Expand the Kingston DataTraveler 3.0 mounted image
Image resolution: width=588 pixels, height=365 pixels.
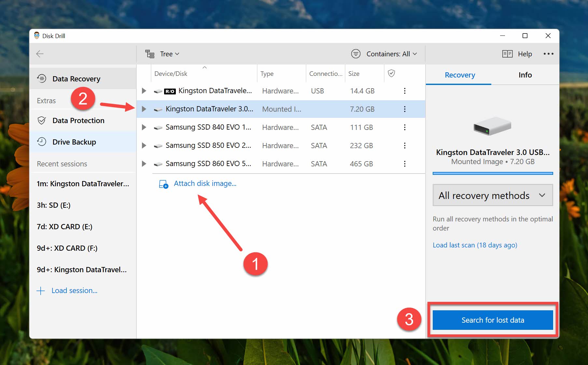[144, 109]
